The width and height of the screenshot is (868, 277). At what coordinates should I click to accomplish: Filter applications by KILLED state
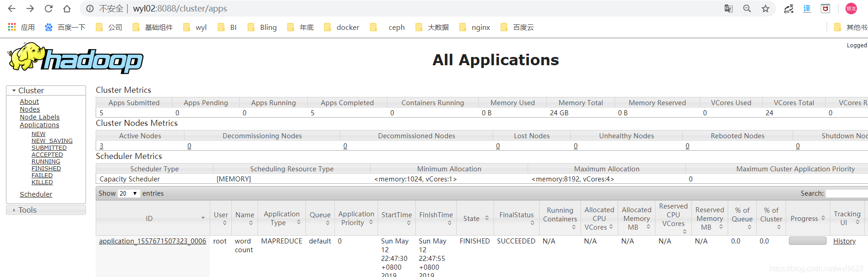click(42, 182)
